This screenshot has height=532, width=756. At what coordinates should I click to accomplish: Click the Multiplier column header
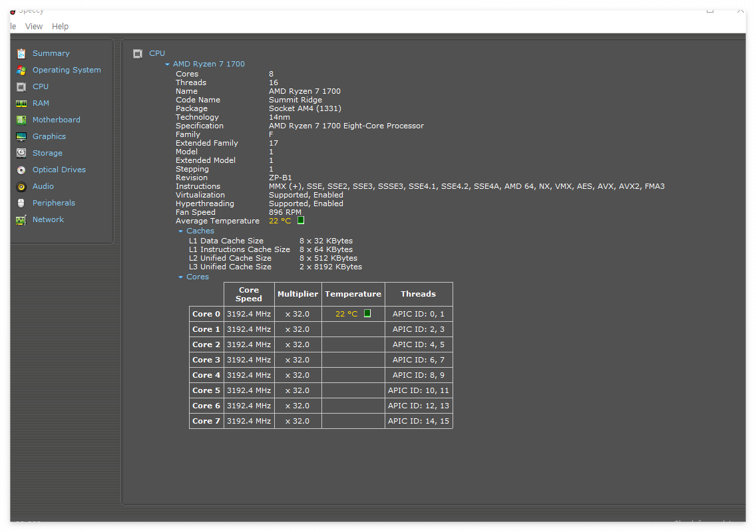[298, 295]
